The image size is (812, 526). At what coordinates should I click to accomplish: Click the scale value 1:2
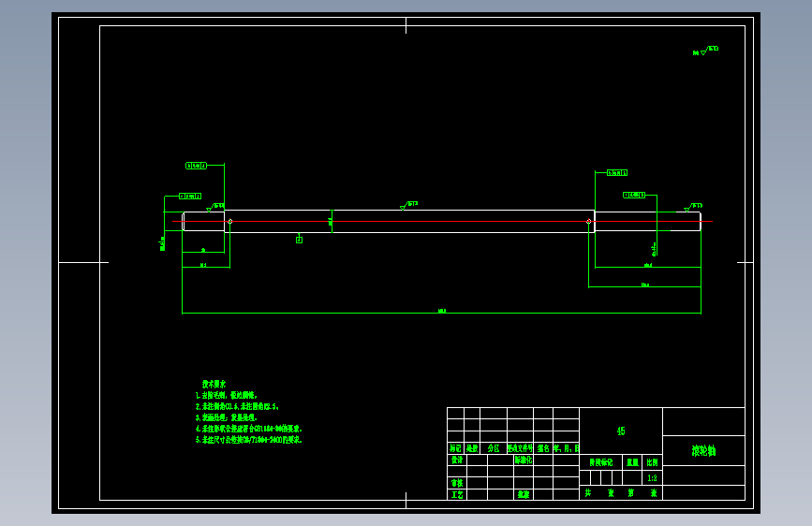click(652, 478)
